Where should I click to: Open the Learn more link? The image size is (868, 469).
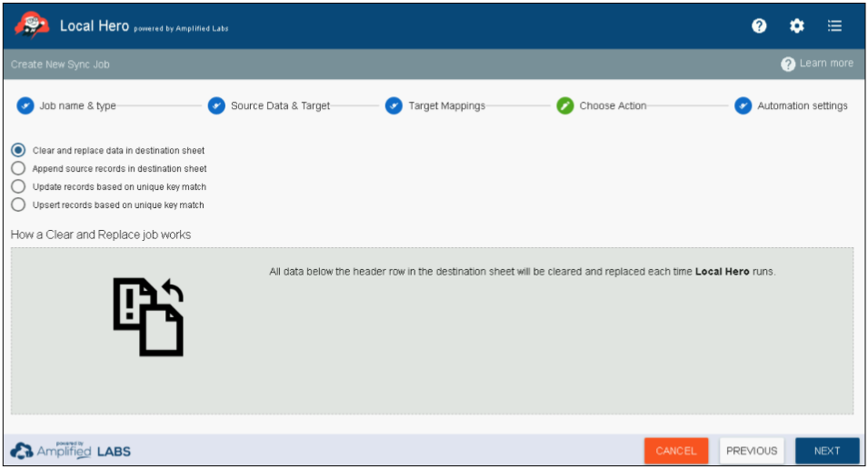coord(826,63)
